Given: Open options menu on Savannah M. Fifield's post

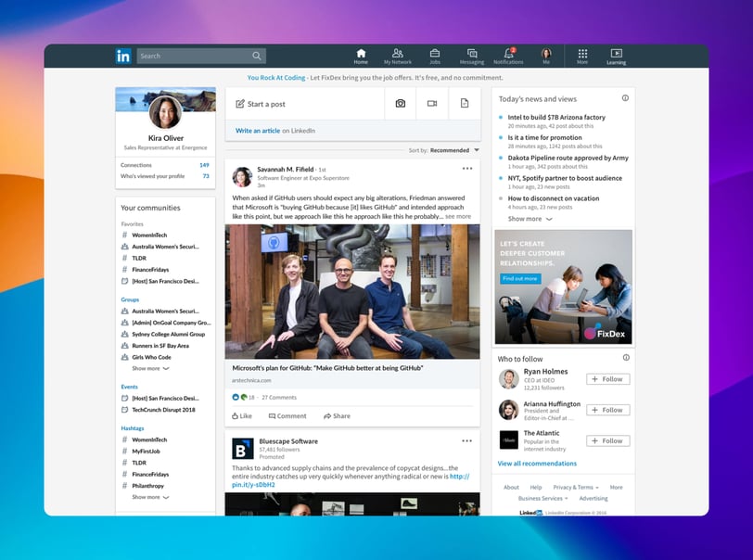Looking at the screenshot, I should coord(467,169).
